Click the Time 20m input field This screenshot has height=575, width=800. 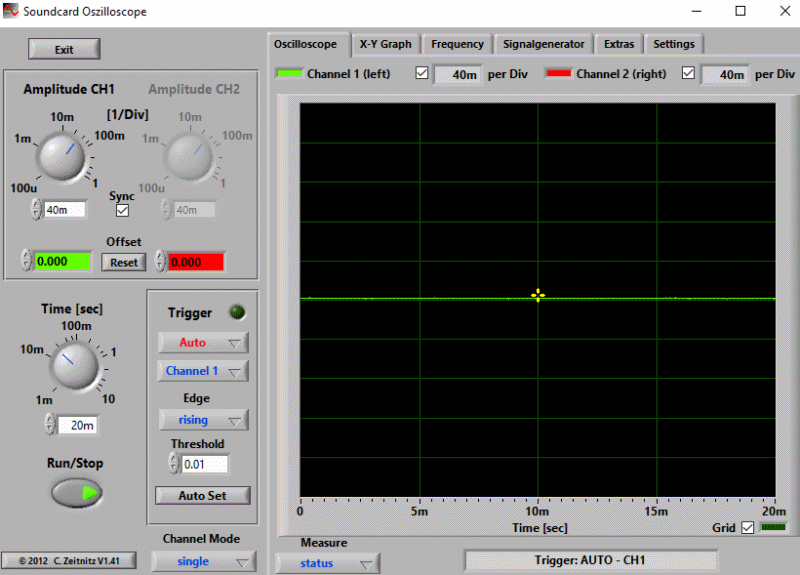(x=79, y=425)
